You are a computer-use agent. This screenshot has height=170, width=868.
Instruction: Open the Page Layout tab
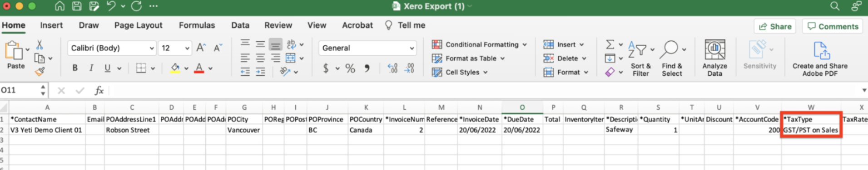(x=138, y=25)
